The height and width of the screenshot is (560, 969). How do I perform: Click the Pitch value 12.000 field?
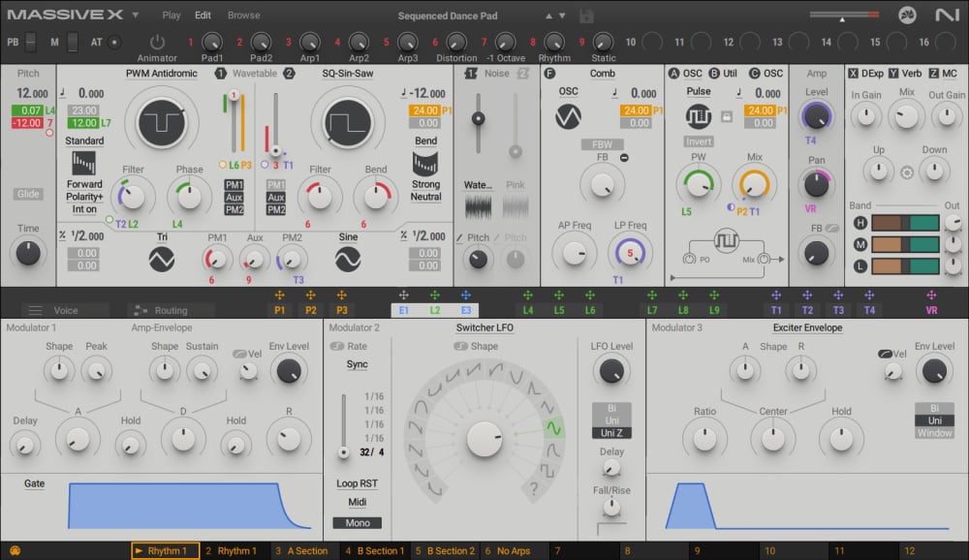32,93
